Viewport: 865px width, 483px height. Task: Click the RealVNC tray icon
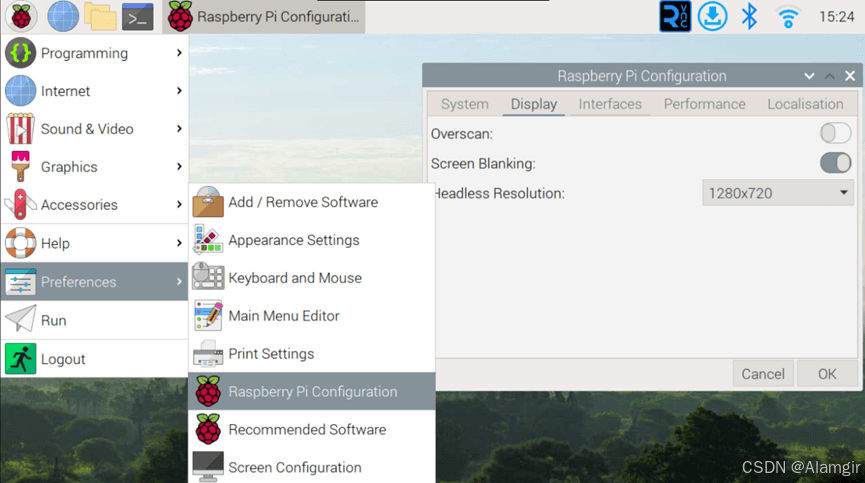tap(675, 17)
